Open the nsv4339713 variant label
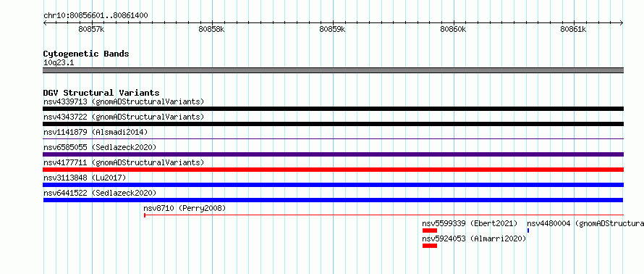The height and width of the screenshot is (274, 644). (x=124, y=101)
